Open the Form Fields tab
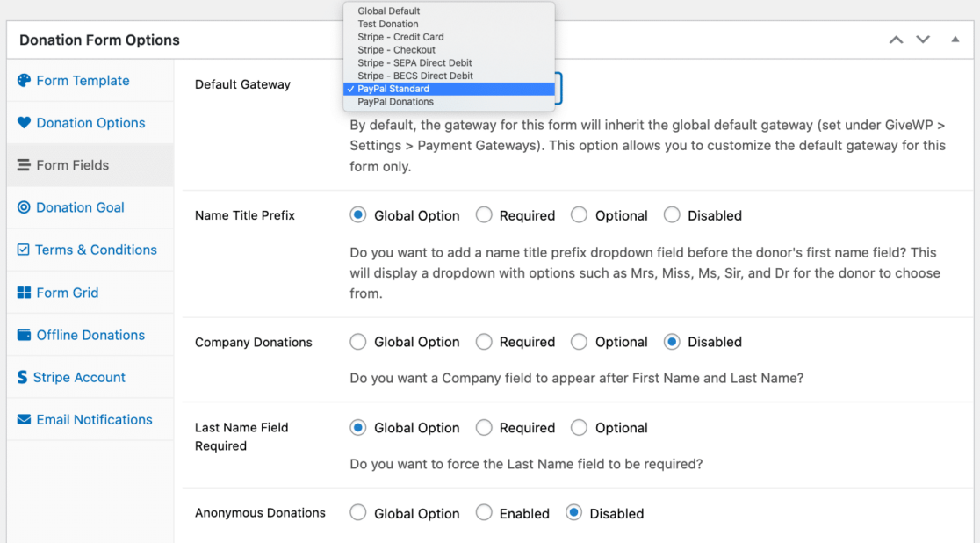This screenshot has width=980, height=543. click(72, 165)
